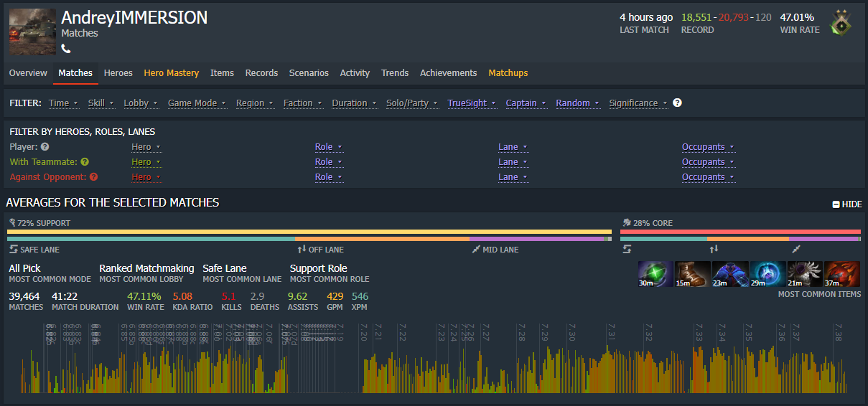Open the TrueSight filter dropdown

pos(471,103)
